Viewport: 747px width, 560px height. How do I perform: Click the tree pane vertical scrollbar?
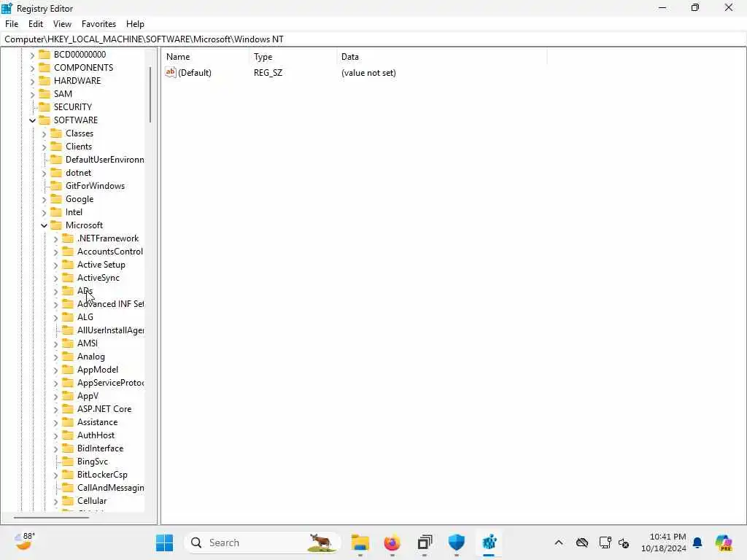[150, 95]
